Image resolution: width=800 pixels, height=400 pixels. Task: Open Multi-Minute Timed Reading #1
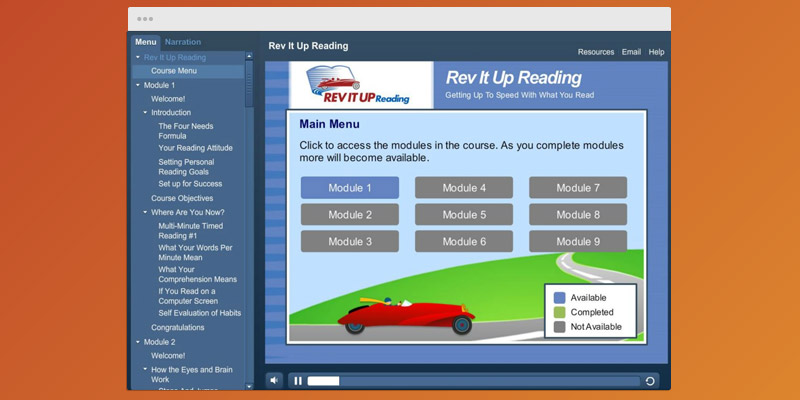point(190,231)
